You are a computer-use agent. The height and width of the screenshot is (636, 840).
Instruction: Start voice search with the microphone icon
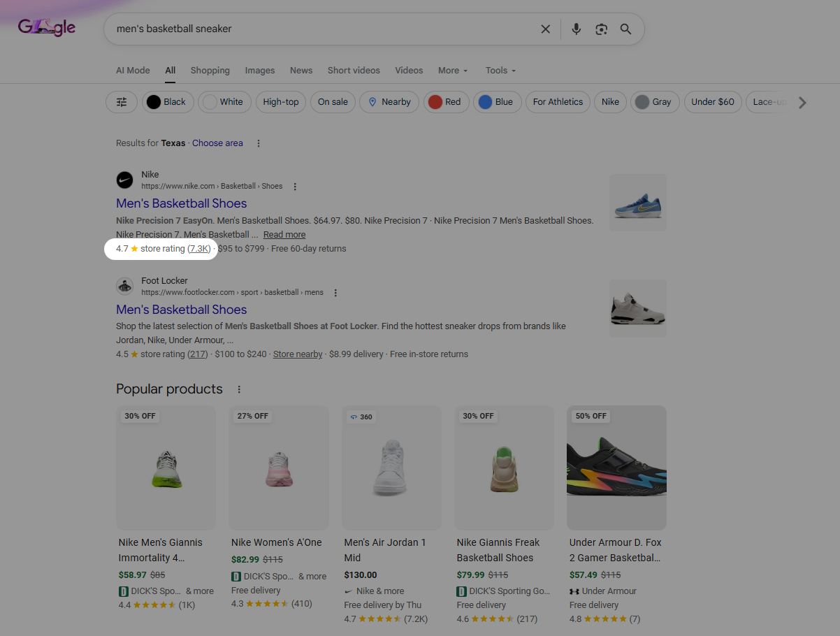[576, 29]
